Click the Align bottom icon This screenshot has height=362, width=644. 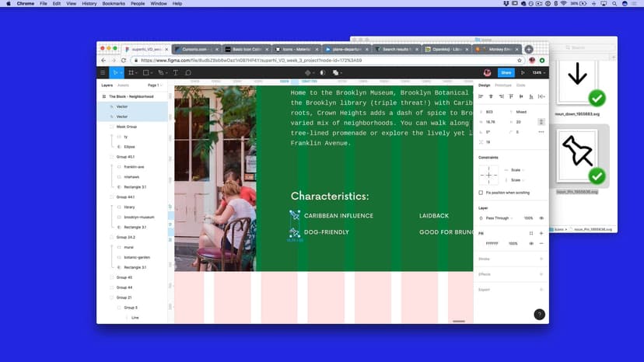tap(531, 96)
